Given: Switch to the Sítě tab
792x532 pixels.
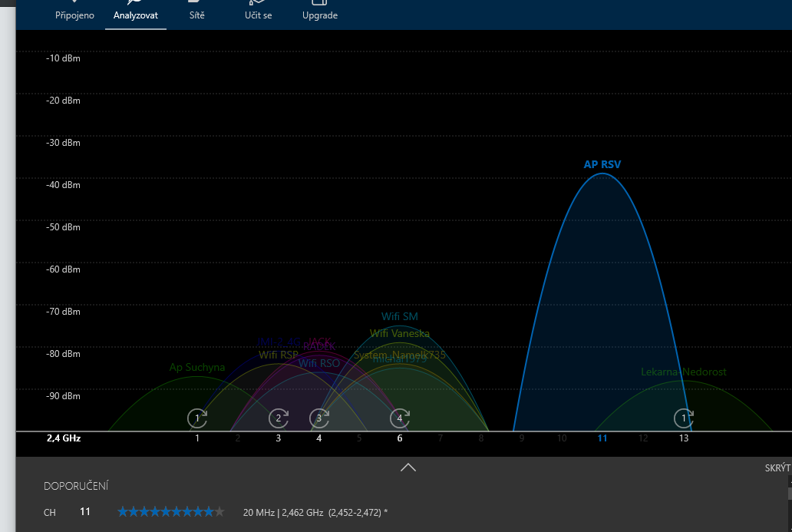Looking at the screenshot, I should coord(196,12).
